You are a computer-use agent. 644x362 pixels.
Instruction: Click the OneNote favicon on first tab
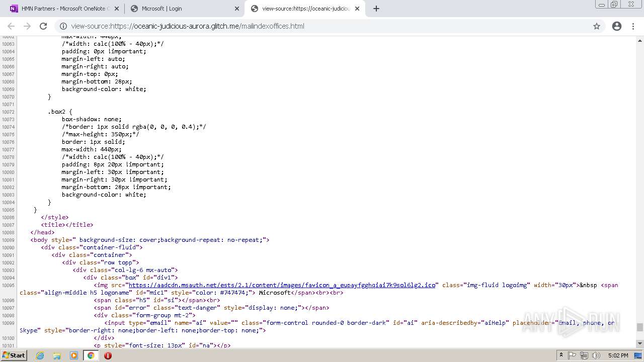click(x=14, y=9)
